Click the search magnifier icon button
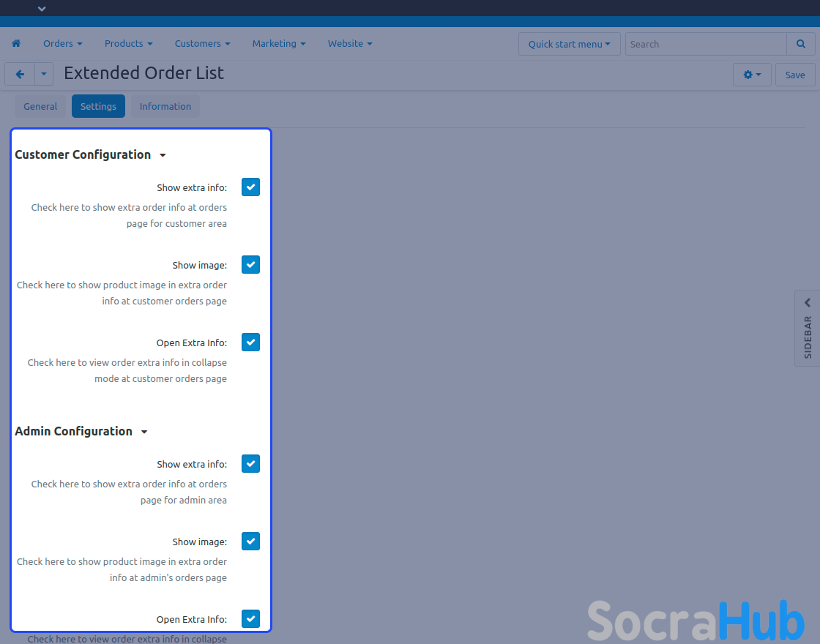 coord(800,44)
